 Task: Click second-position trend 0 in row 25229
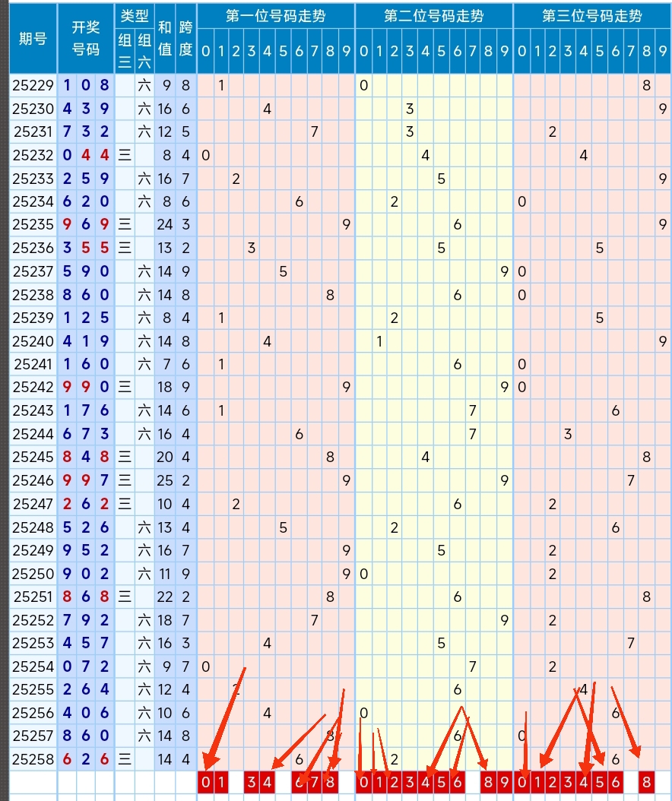[363, 85]
